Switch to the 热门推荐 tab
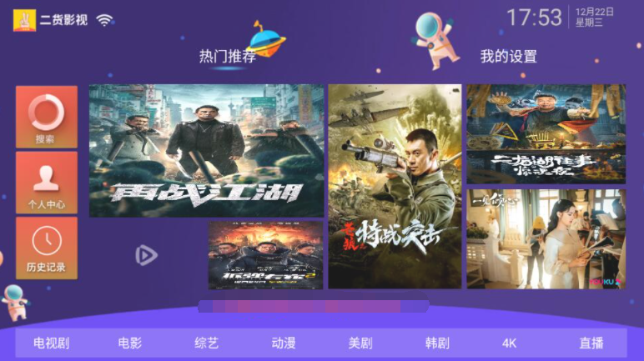This screenshot has width=644, height=361. click(x=228, y=56)
